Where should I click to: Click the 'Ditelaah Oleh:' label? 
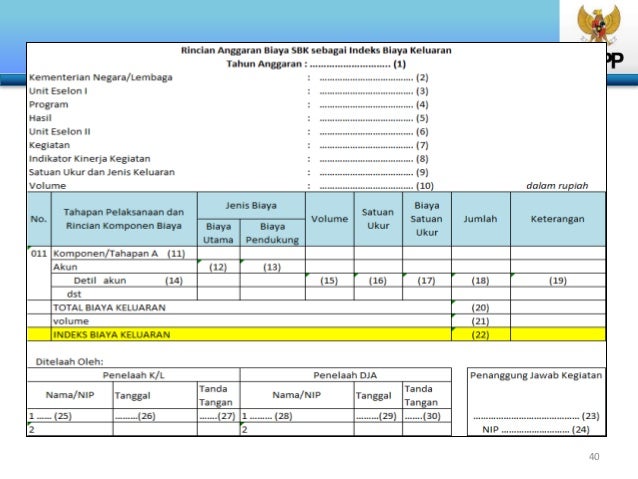click(70, 362)
